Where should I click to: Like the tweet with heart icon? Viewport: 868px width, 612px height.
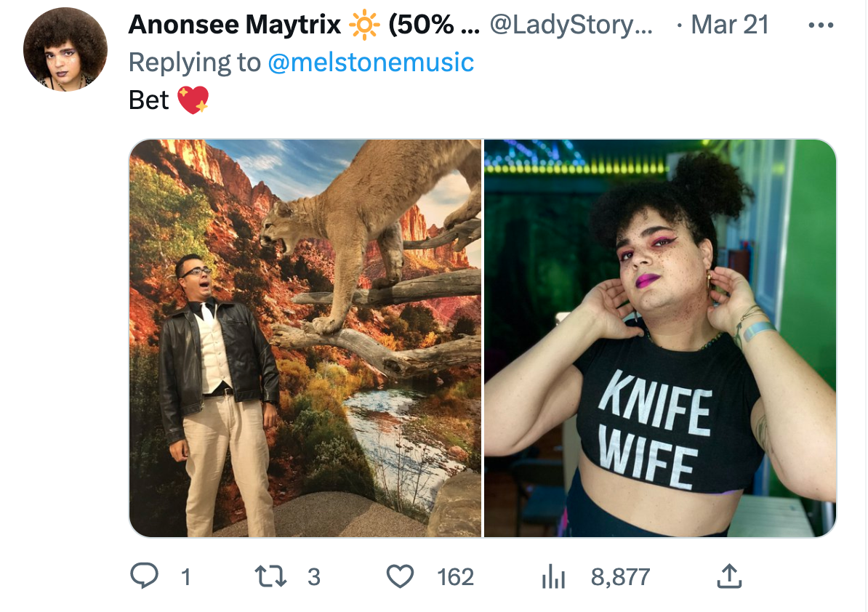click(x=400, y=576)
